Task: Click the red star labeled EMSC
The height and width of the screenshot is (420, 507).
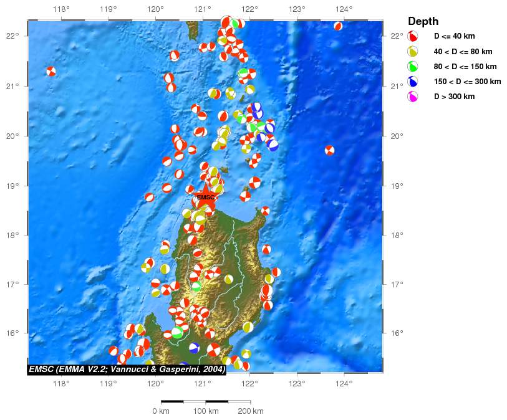Action: click(206, 198)
